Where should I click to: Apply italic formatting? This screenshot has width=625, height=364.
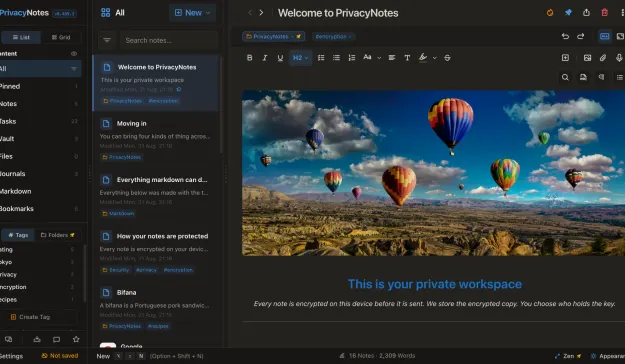[x=265, y=58]
